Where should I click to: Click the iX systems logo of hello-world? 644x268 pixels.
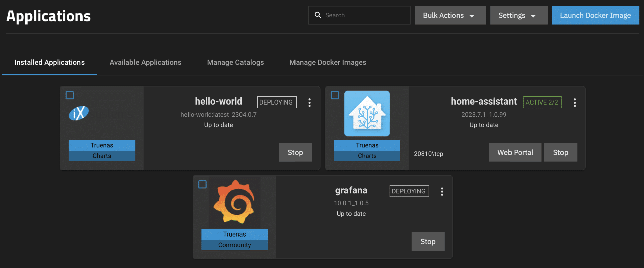pos(101,113)
